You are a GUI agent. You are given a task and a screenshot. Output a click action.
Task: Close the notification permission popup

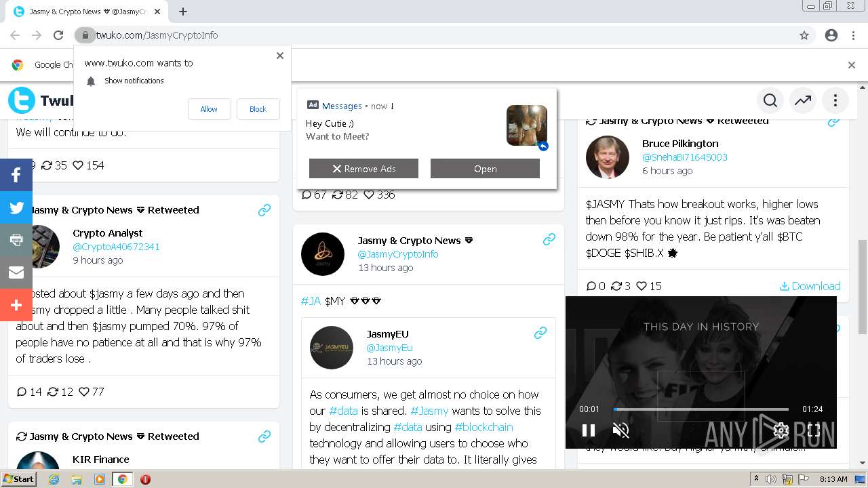[x=280, y=56]
